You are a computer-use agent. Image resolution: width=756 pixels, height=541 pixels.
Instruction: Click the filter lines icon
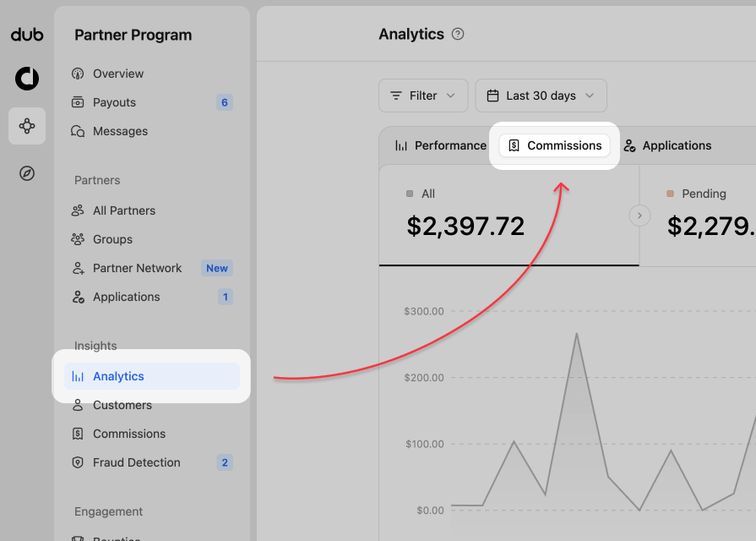(x=396, y=96)
